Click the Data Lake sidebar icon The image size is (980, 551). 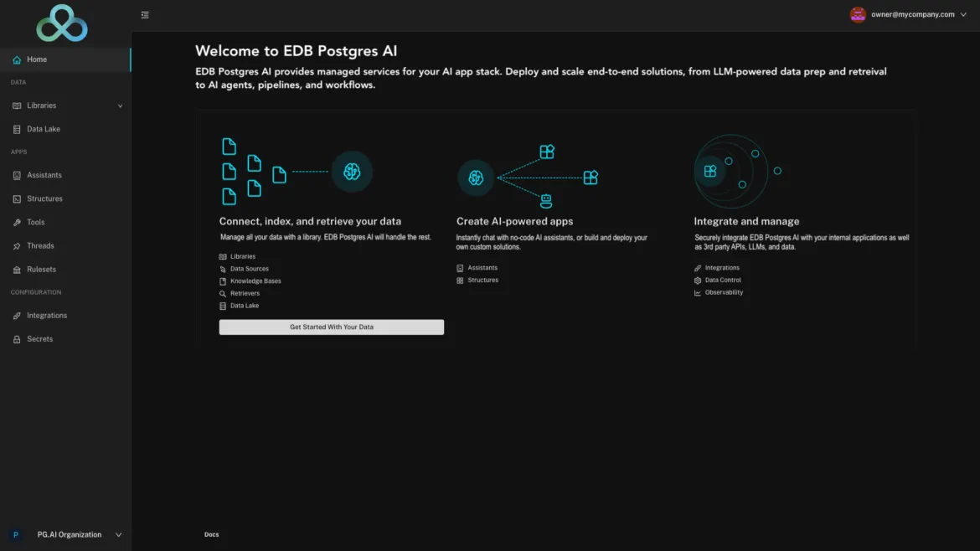point(17,129)
